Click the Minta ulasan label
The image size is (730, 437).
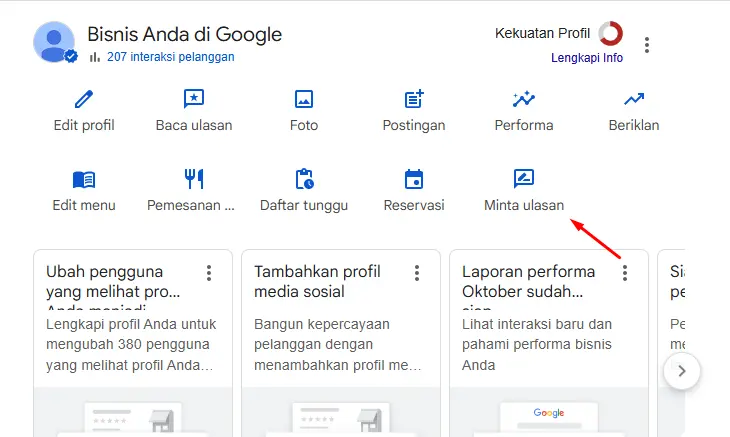(524, 205)
